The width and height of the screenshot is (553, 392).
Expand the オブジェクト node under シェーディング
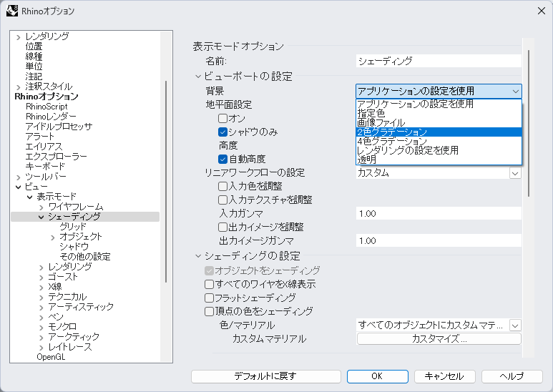coord(53,237)
